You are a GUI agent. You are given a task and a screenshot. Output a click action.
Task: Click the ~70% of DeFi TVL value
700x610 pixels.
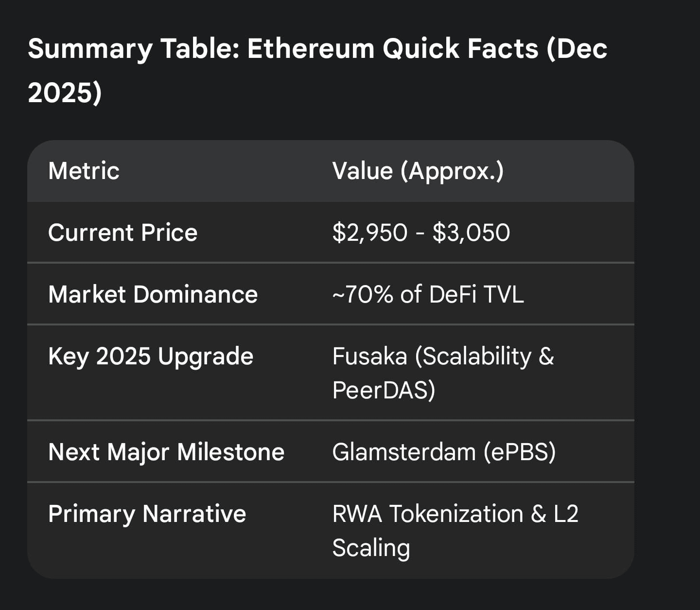click(428, 294)
